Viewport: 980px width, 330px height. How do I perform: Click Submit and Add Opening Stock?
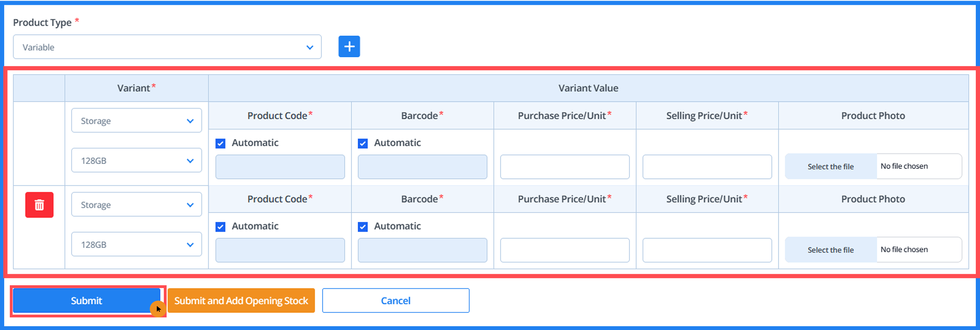(x=241, y=301)
